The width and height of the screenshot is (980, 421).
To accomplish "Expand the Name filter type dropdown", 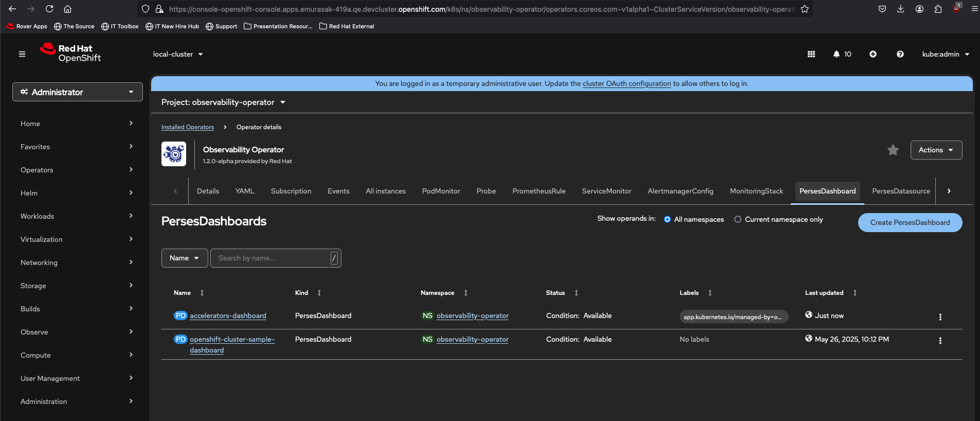I will point(184,258).
